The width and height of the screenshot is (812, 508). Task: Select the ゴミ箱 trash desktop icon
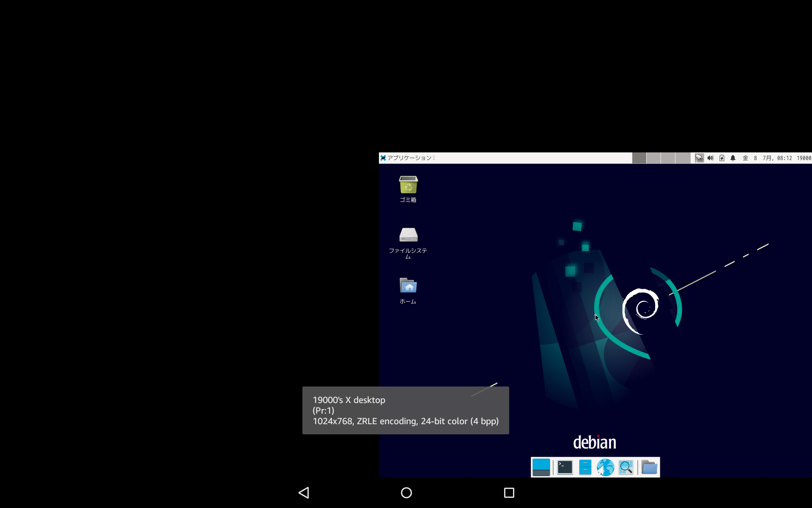point(408,189)
